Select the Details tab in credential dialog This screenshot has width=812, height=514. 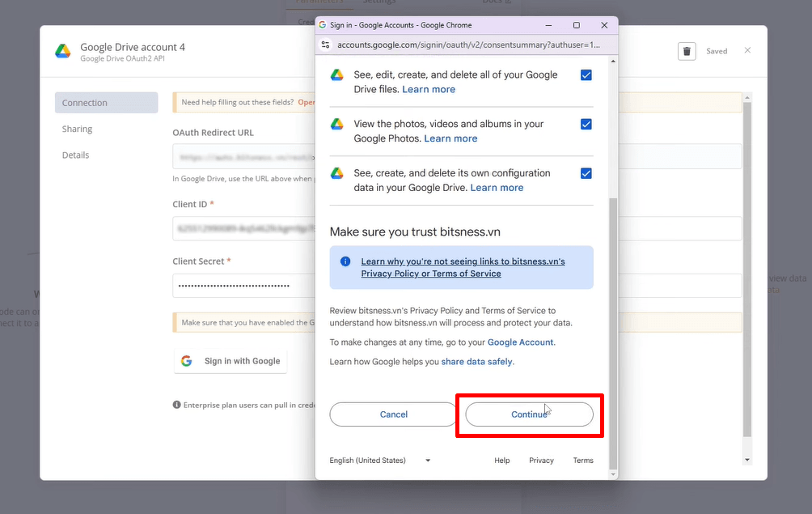[75, 155]
